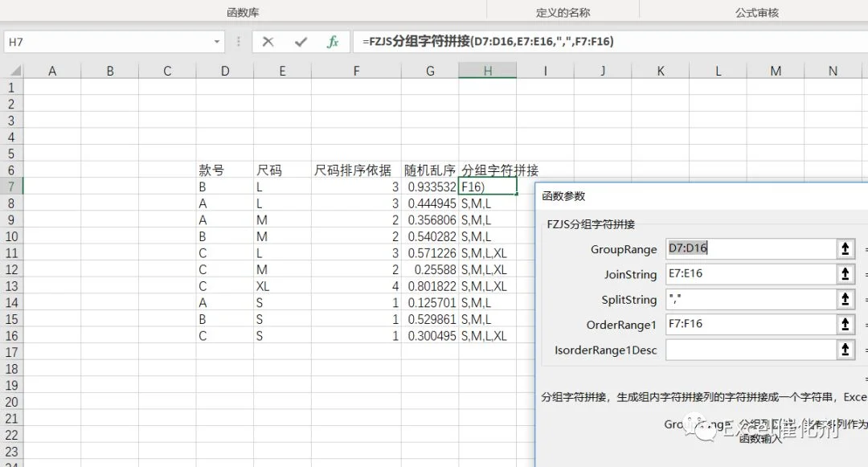Select column F header

tap(357, 71)
